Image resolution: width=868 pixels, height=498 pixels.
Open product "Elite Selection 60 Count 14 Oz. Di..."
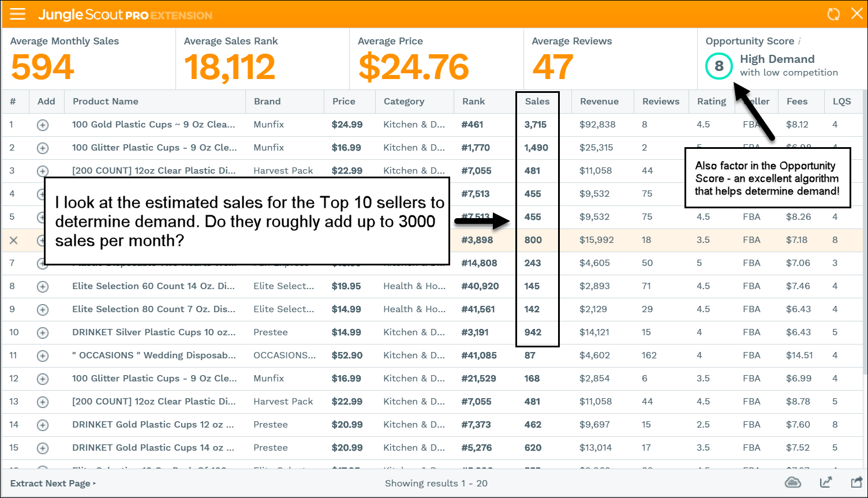[154, 286]
